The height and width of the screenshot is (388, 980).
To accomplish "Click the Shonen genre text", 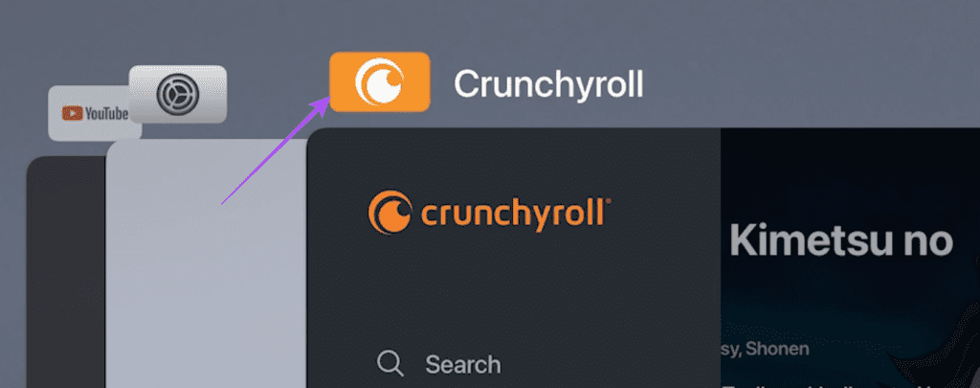I will click(782, 348).
